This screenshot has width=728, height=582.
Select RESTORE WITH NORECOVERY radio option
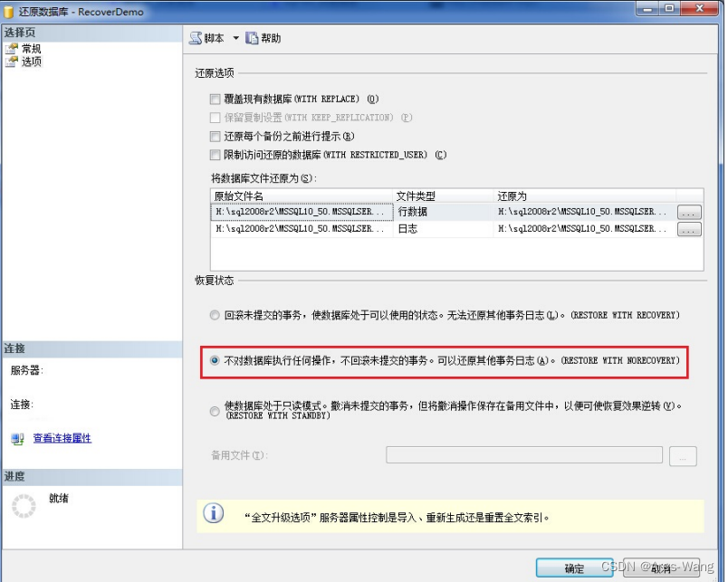(x=215, y=360)
